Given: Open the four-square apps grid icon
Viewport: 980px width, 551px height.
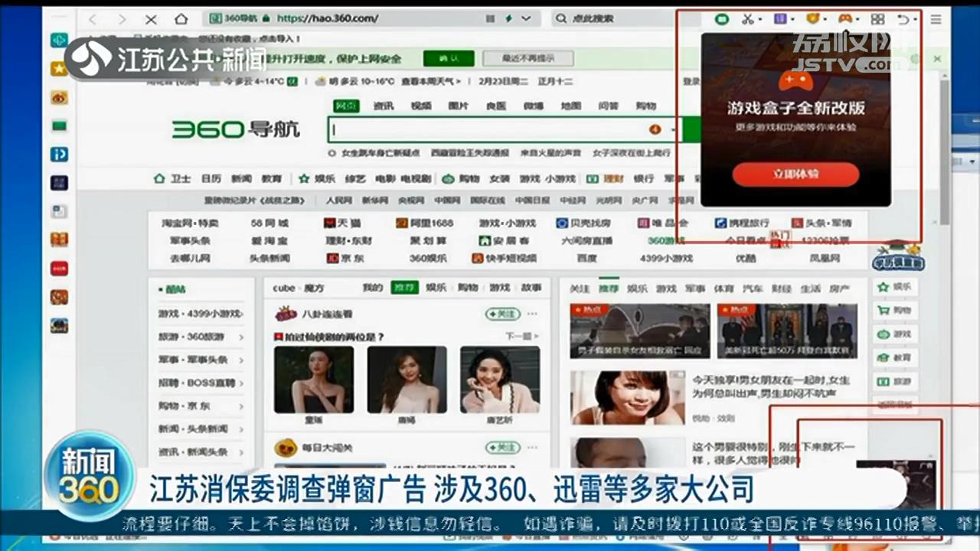Looking at the screenshot, I should [x=877, y=19].
